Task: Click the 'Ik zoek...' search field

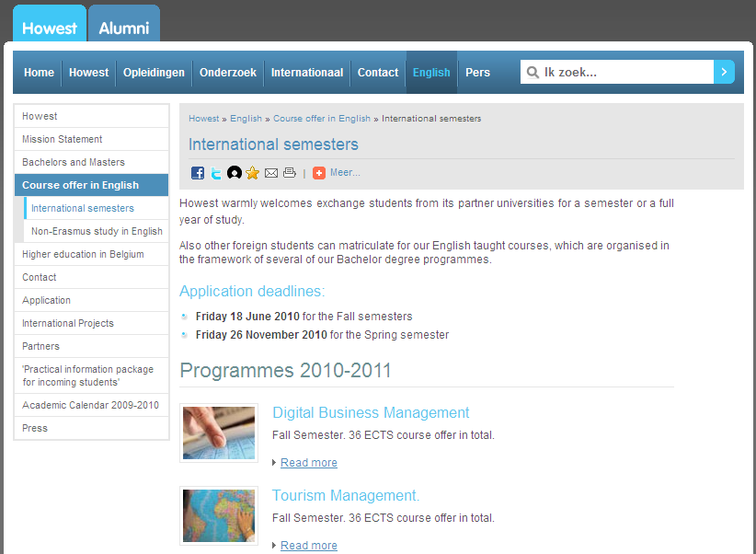Action: coord(617,72)
